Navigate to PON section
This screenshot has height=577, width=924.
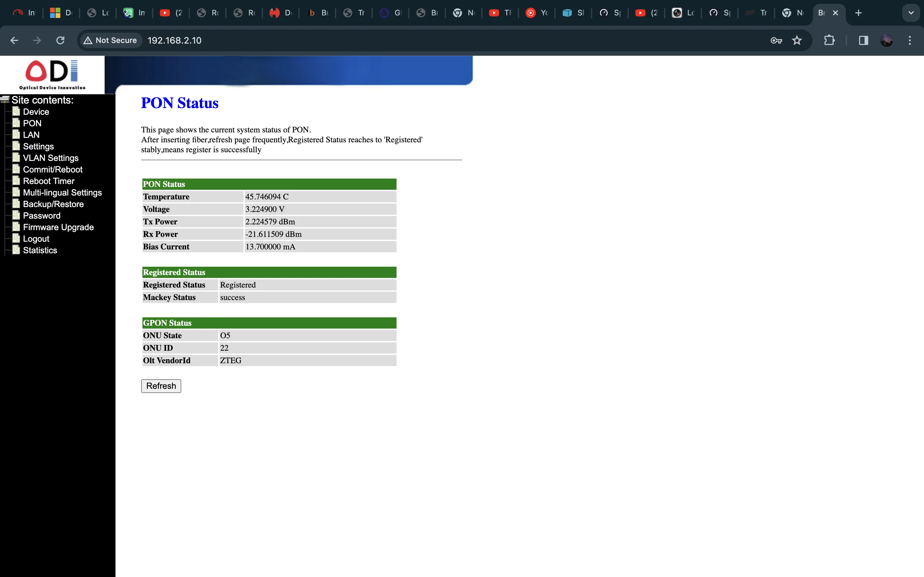pyautogui.click(x=32, y=123)
